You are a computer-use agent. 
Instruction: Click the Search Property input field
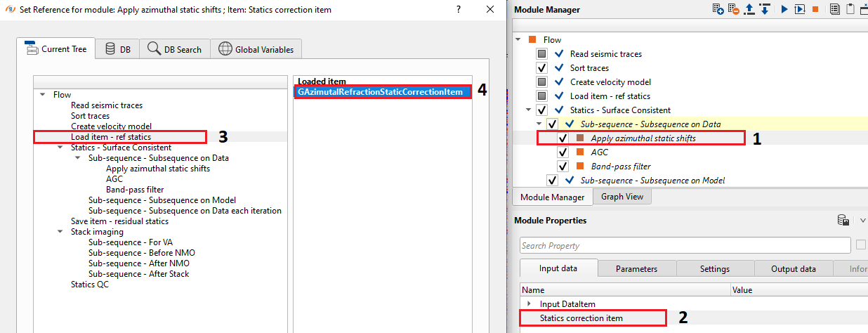pyautogui.click(x=685, y=245)
